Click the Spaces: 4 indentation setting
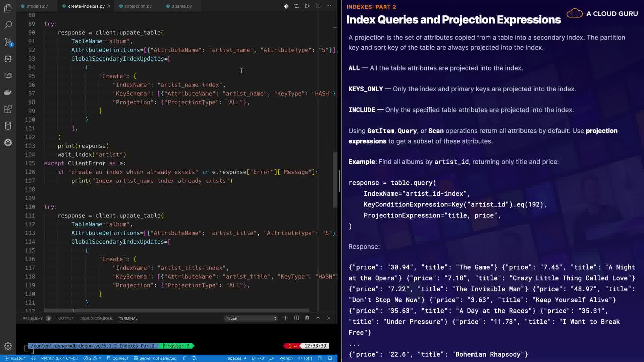This screenshot has height=362, width=644. pos(236,358)
